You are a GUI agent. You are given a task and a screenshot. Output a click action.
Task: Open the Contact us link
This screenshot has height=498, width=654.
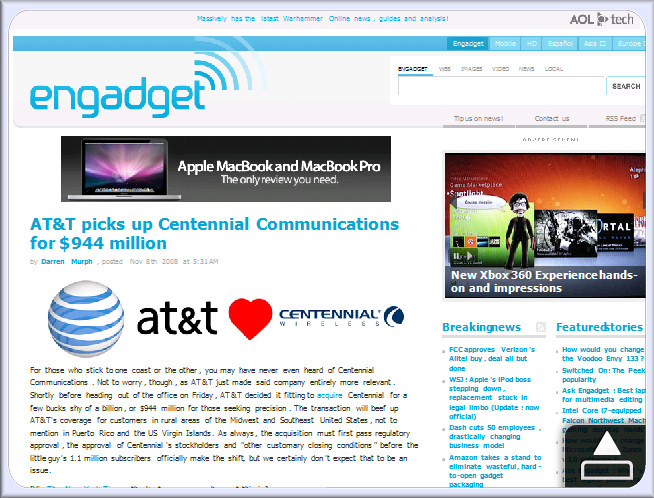[552, 118]
